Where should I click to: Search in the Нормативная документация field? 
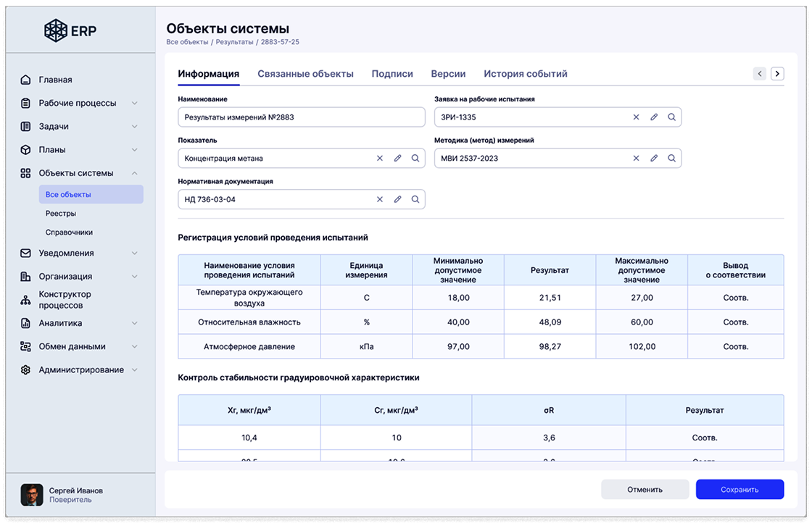(x=415, y=199)
